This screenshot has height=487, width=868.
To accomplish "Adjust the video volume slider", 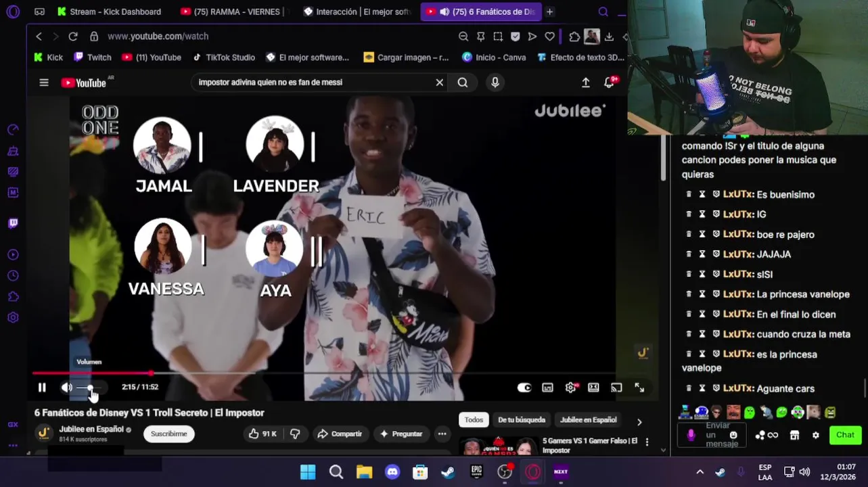I will coord(91,388).
